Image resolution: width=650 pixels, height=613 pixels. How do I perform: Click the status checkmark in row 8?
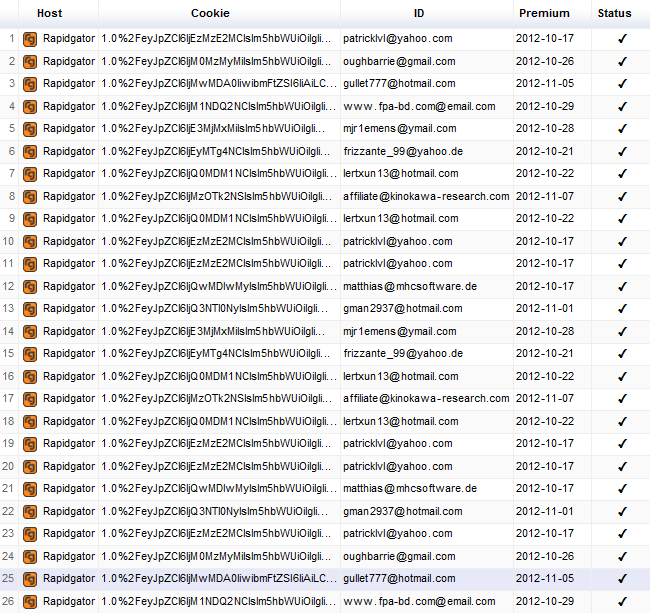pos(622,196)
